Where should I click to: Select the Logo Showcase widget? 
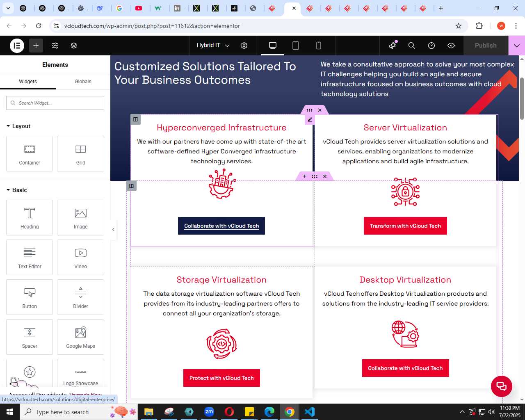[x=80, y=373]
